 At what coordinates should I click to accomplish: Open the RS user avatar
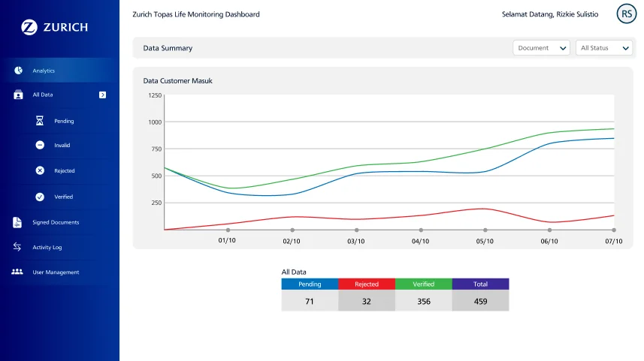(626, 14)
